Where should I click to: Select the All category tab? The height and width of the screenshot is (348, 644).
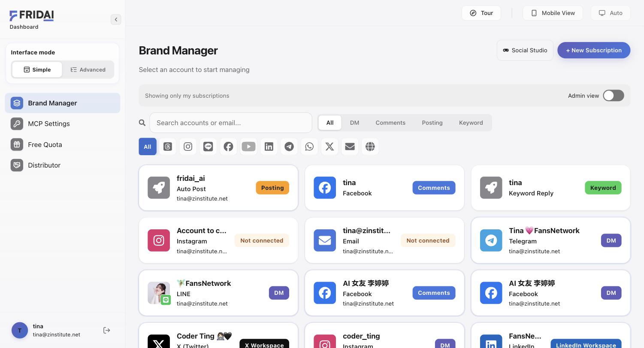[x=330, y=123]
